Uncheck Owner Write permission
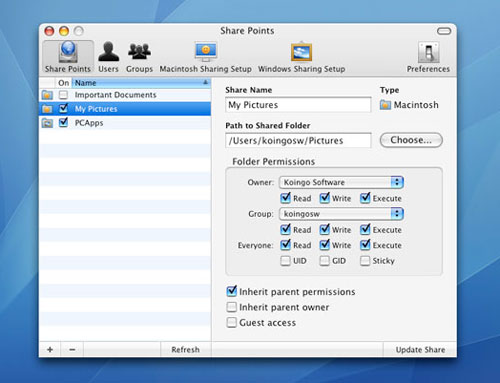This screenshot has height=383, width=500. coord(325,198)
